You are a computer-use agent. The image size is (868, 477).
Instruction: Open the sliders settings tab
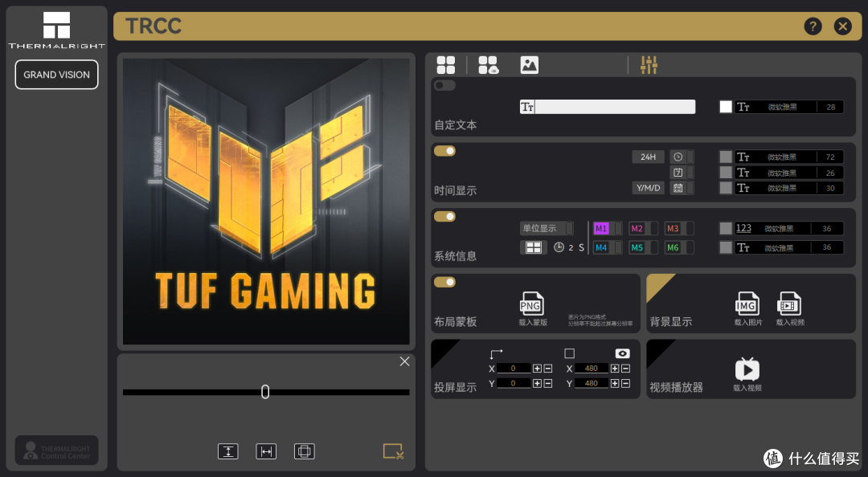649,65
